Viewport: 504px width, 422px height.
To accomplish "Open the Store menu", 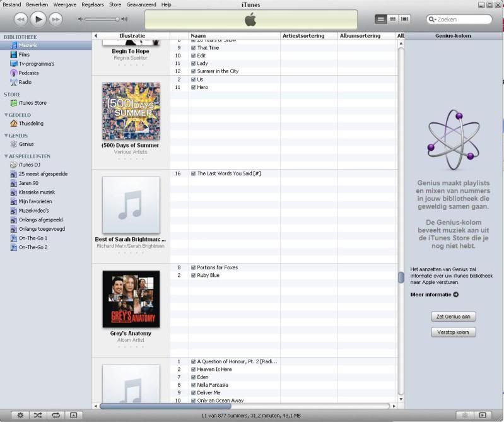I will (x=115, y=4).
